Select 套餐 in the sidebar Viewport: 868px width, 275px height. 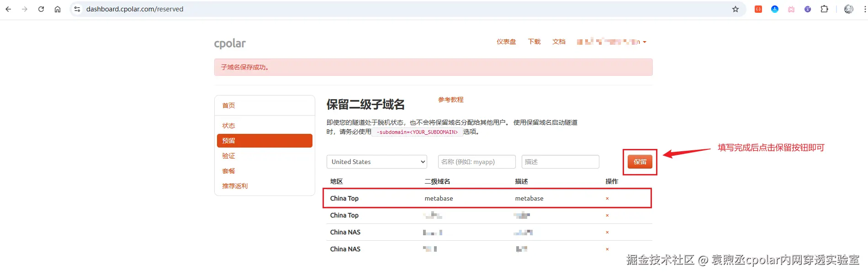click(228, 171)
